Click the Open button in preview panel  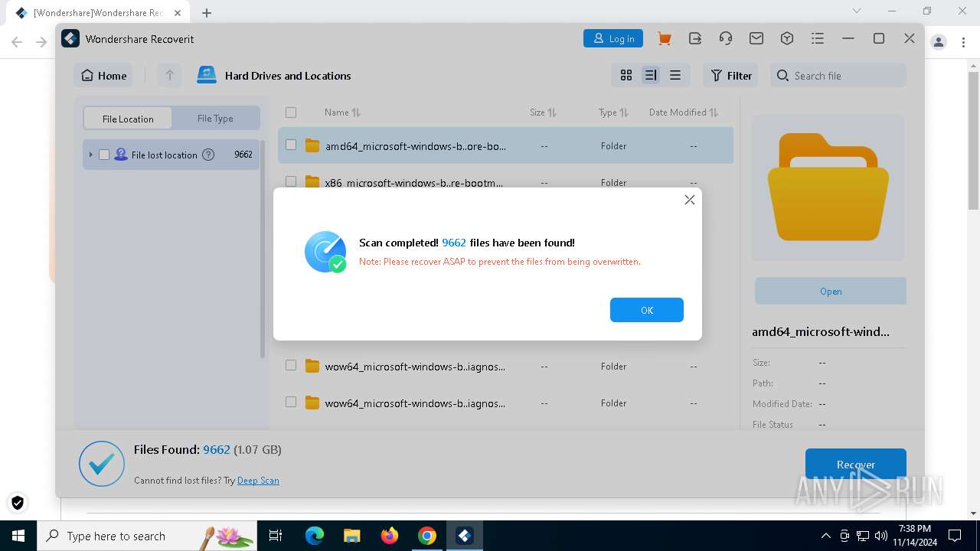pyautogui.click(x=831, y=291)
